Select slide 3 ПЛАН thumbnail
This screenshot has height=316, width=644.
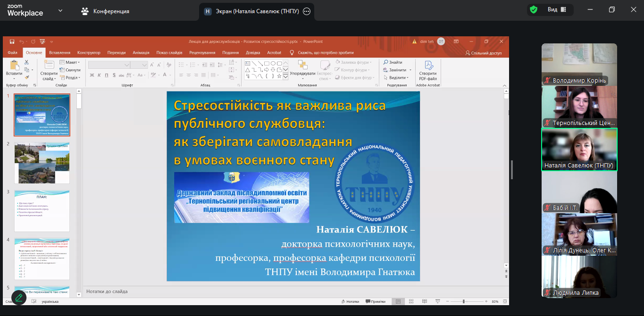pos(42,211)
